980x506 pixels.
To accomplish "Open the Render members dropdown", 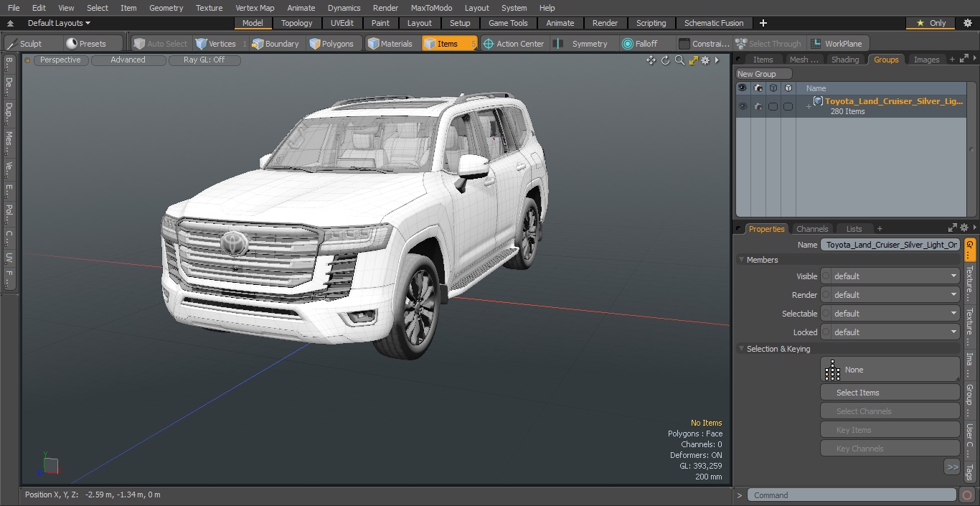I will pos(890,295).
